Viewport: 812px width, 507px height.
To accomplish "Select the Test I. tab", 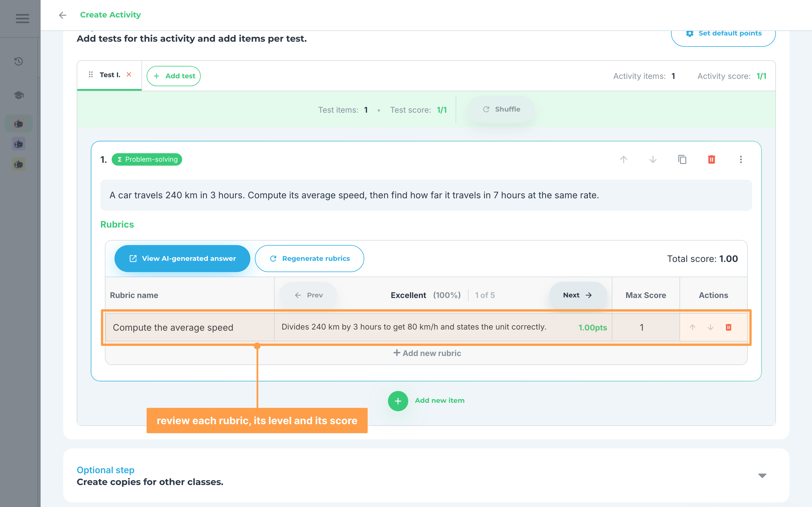I will 110,75.
